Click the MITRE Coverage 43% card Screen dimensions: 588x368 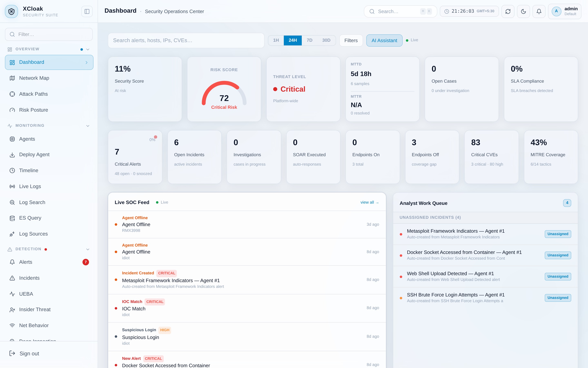[551, 157]
